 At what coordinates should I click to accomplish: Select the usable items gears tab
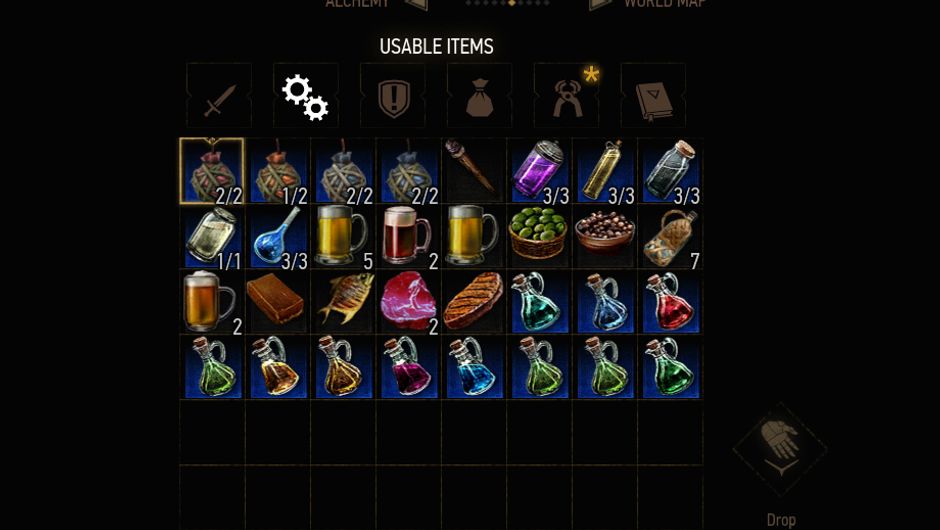click(x=306, y=96)
